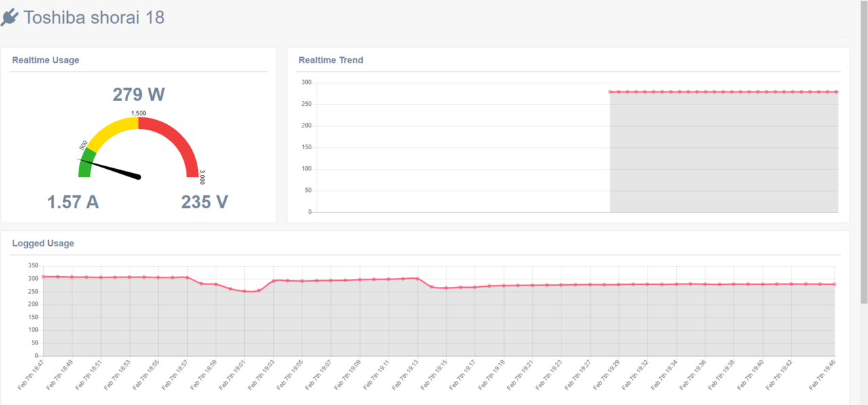Click the last data point of Realtime Trend line
868x405 pixels.
(837, 92)
